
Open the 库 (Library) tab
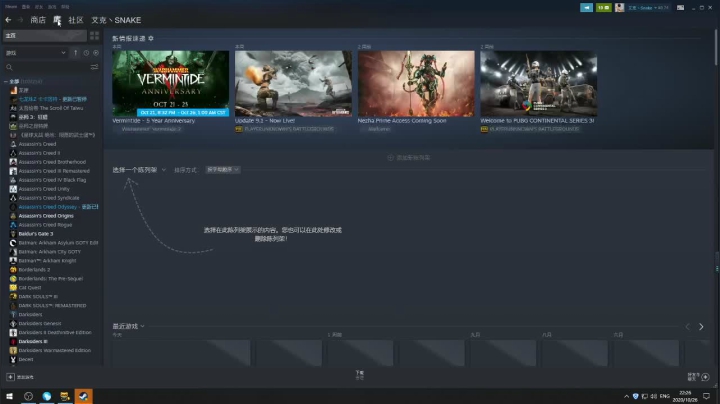[56, 20]
